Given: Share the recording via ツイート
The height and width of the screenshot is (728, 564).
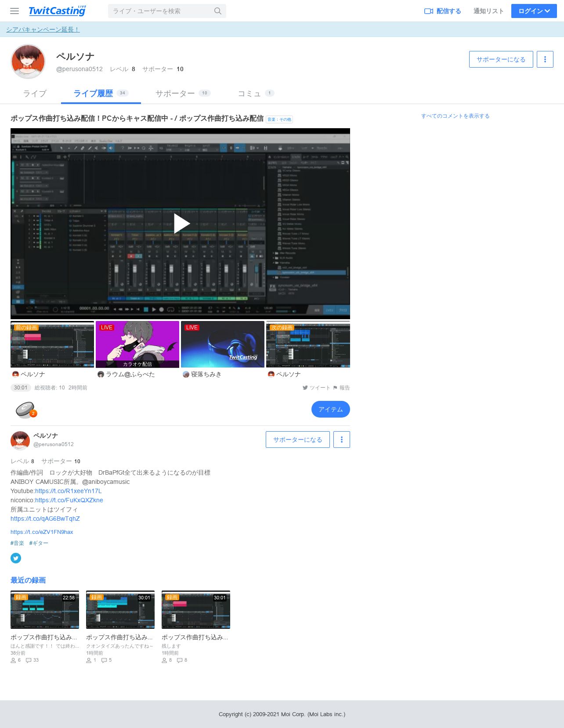Looking at the screenshot, I should [316, 388].
